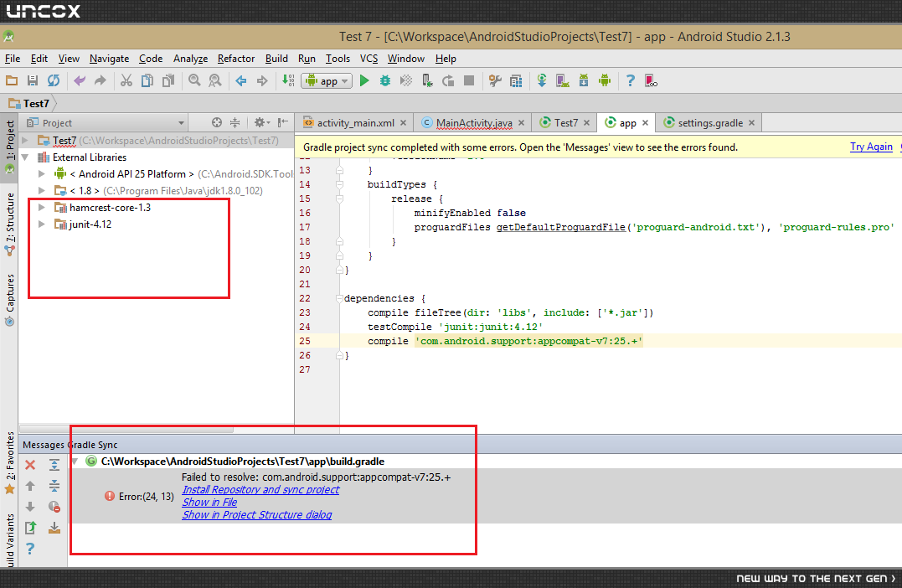Expand the junit-4.12 library node
This screenshot has height=588, width=902.
(x=42, y=224)
